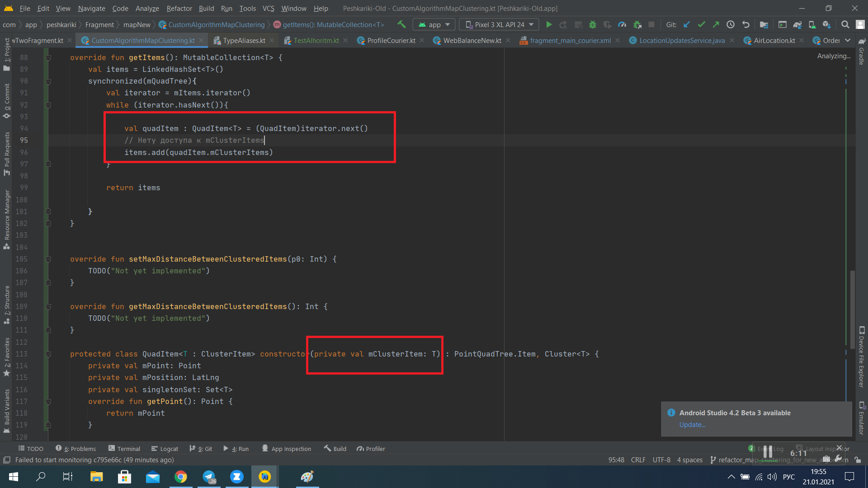Click the user account avatar icon
Screen dimensions: 868x488
[860, 24]
